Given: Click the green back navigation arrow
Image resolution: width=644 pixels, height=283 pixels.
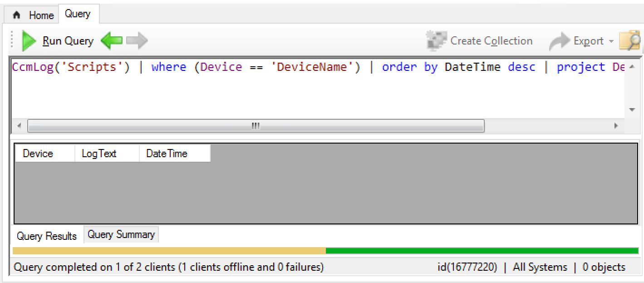Looking at the screenshot, I should [112, 40].
